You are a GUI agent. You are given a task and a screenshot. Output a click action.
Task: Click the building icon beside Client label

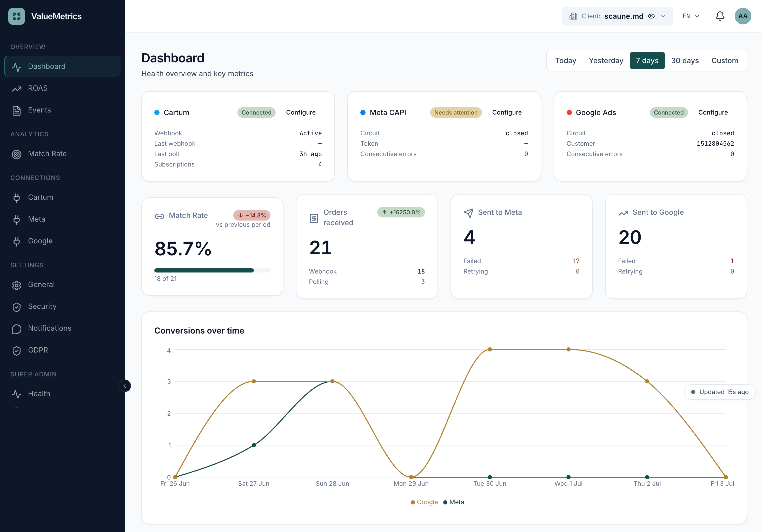coord(573,16)
